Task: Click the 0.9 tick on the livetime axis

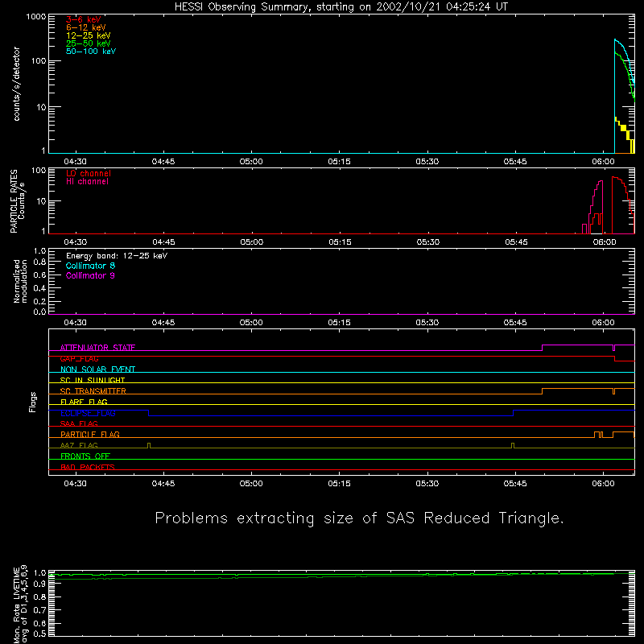Action: point(39,584)
